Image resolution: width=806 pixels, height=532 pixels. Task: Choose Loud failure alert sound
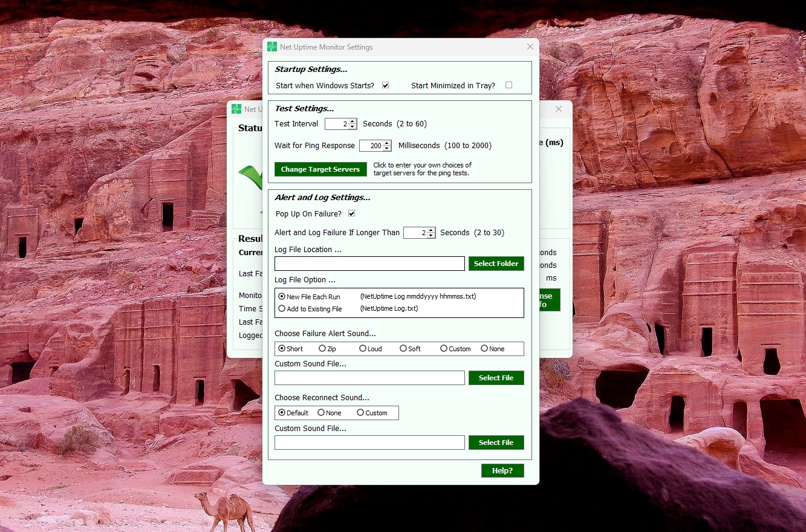pos(363,348)
